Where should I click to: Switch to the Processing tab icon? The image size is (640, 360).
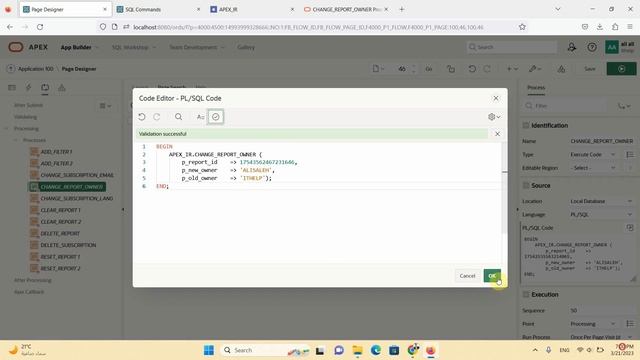pyautogui.click(x=45, y=87)
